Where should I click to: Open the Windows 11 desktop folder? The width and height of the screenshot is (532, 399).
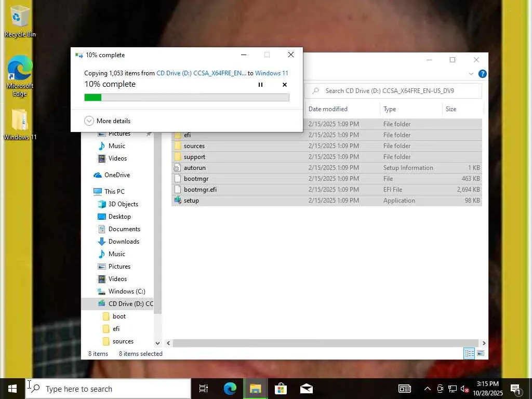[20, 124]
